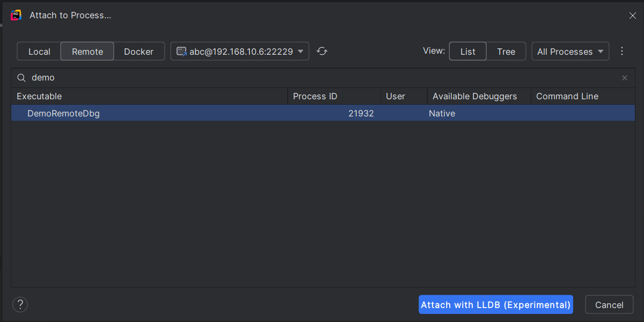Select the DemoRemoteDbg process row

coord(215,113)
